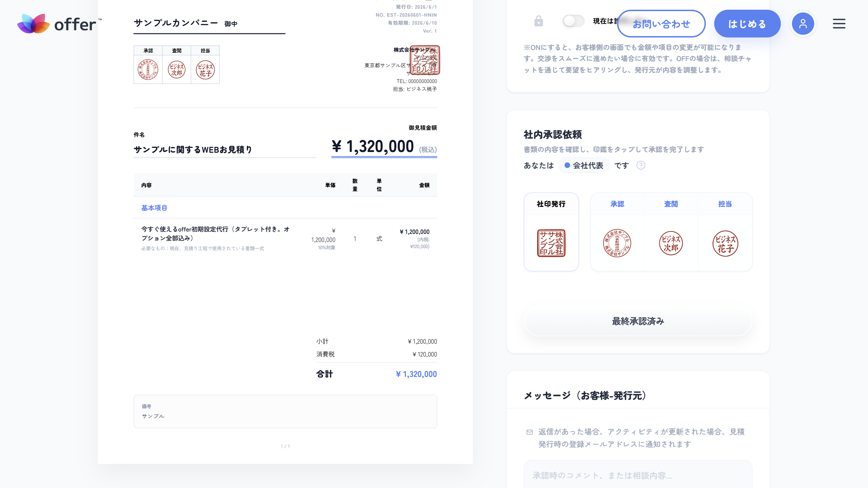Select the 査閲 column header in approval panel

click(671, 204)
